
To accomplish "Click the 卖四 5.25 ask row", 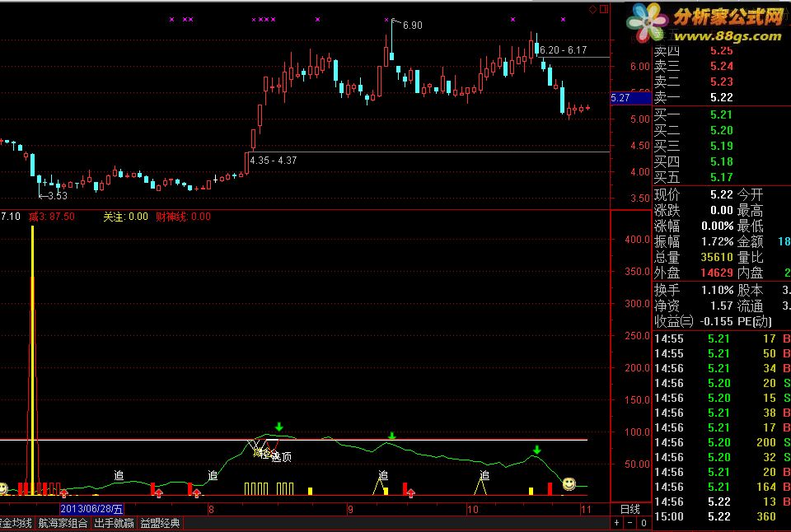I will click(x=693, y=50).
